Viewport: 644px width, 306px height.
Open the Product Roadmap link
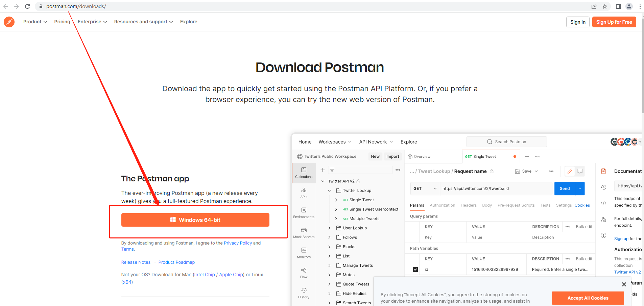[x=176, y=262]
